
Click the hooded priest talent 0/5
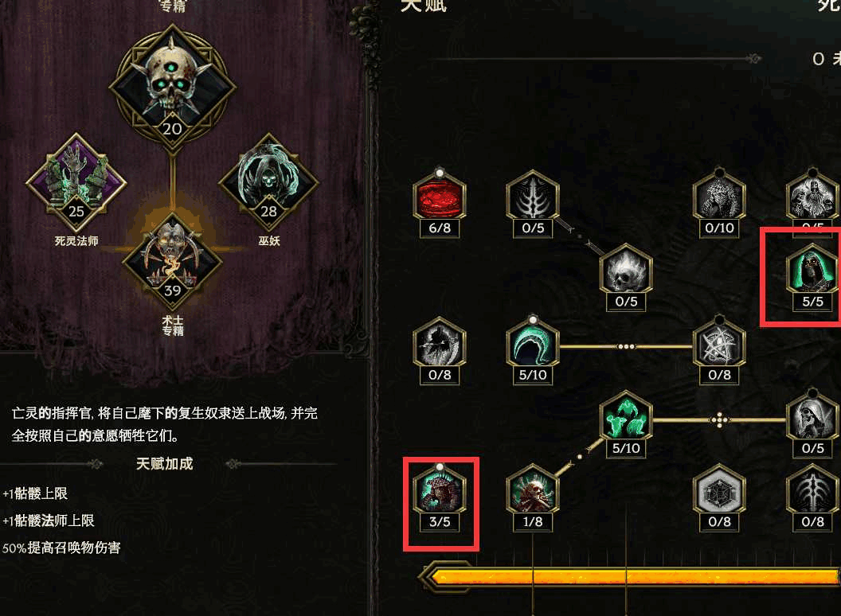812,418
